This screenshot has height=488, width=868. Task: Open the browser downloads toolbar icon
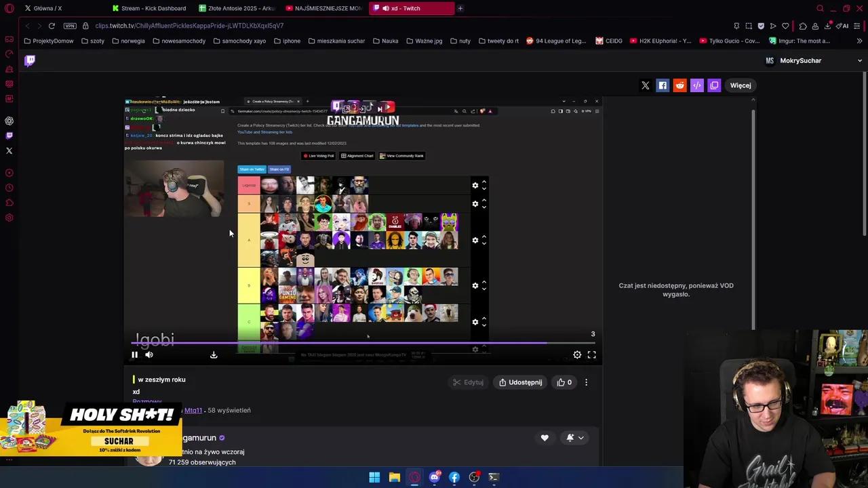[x=827, y=26]
